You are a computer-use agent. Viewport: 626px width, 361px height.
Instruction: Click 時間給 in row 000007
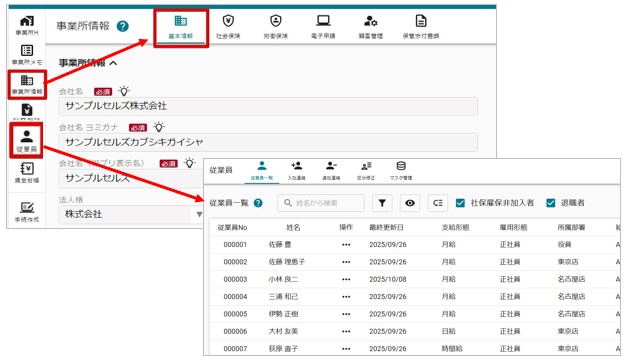(x=452, y=349)
